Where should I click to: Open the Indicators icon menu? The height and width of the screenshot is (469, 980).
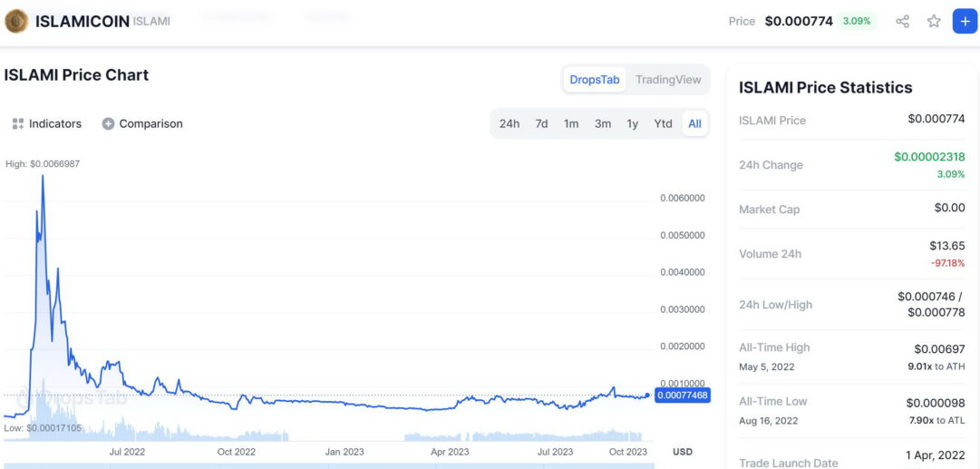click(x=17, y=123)
